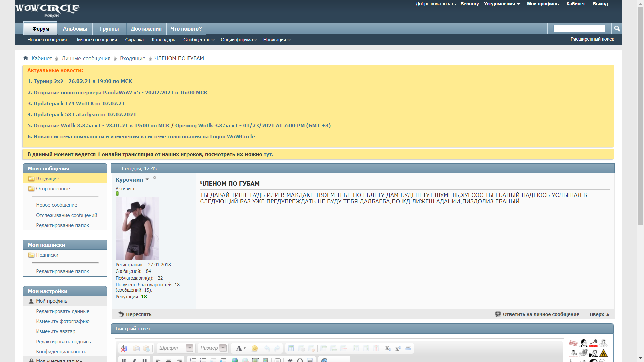Open Отправленные folder in sidebar
Image resolution: width=644 pixels, height=362 pixels.
53,189
